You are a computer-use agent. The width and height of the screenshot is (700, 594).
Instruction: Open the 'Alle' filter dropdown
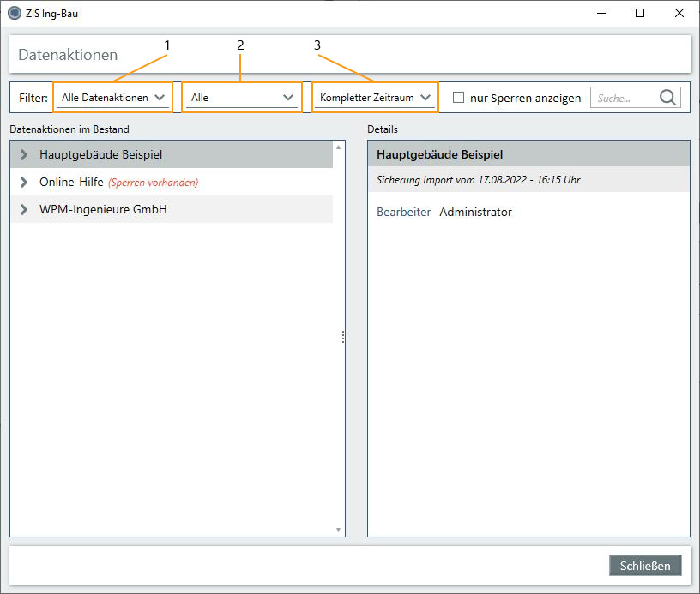[x=242, y=98]
